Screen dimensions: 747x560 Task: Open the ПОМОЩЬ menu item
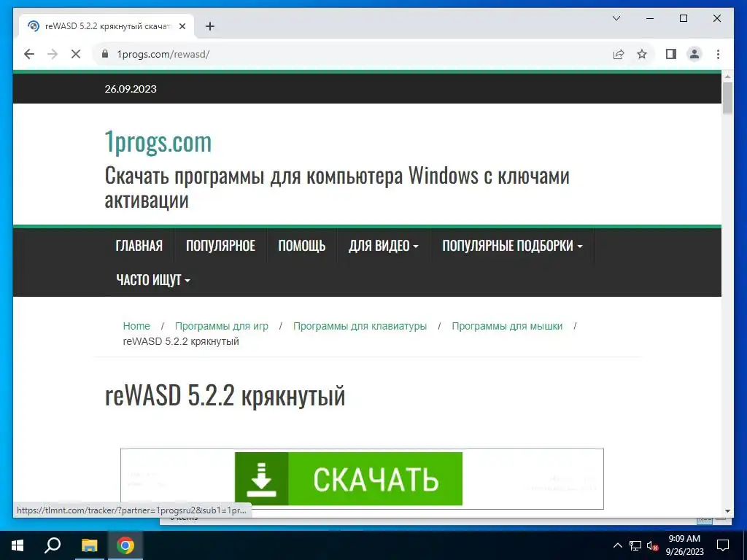302,246
